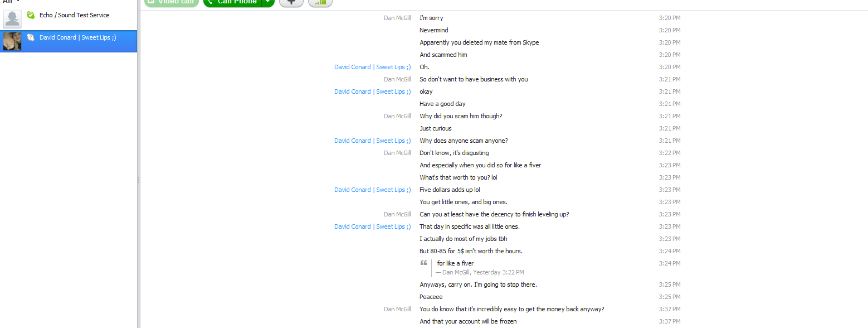Click the plus add-people icon

click(291, 2)
